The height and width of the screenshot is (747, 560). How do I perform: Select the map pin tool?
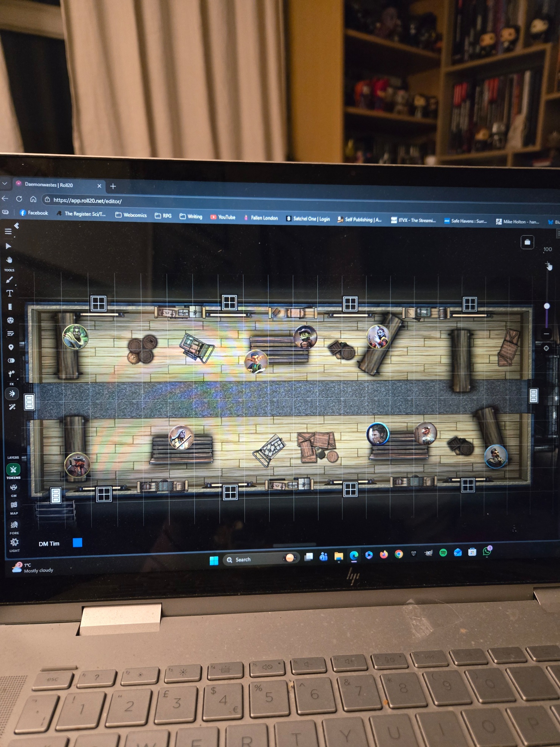11,347
